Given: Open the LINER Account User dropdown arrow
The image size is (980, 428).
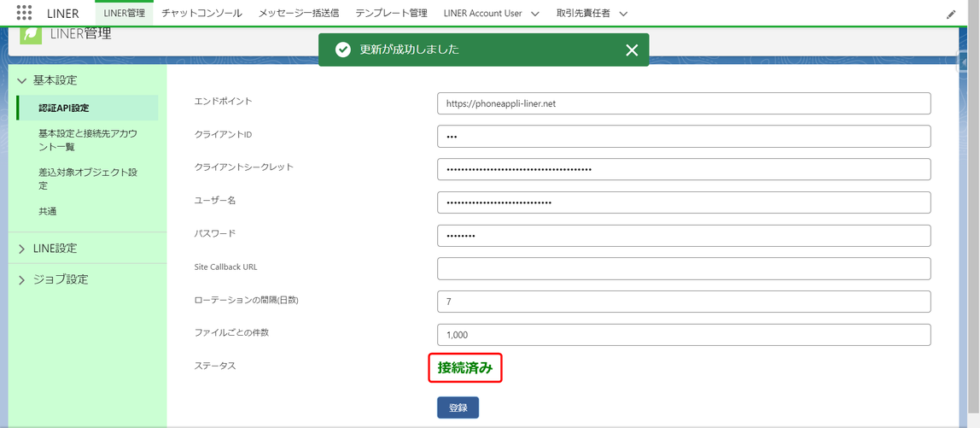Looking at the screenshot, I should point(535,14).
